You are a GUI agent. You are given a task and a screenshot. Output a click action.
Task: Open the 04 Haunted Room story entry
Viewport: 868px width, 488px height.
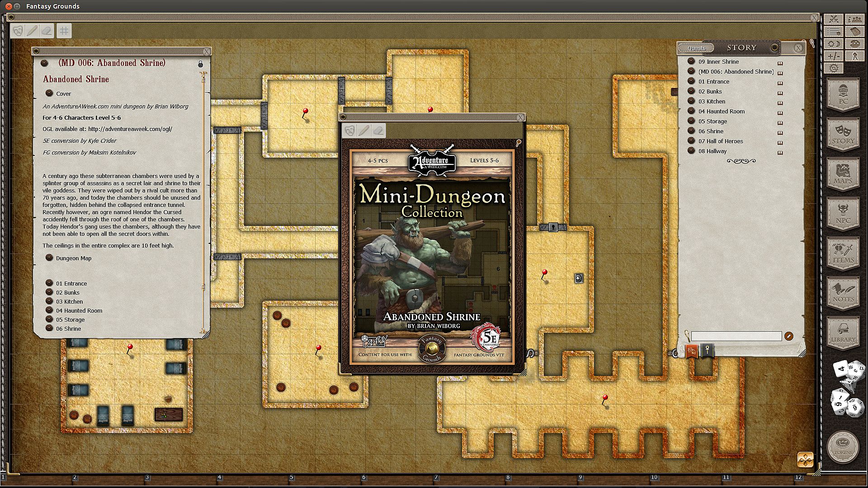(x=721, y=112)
